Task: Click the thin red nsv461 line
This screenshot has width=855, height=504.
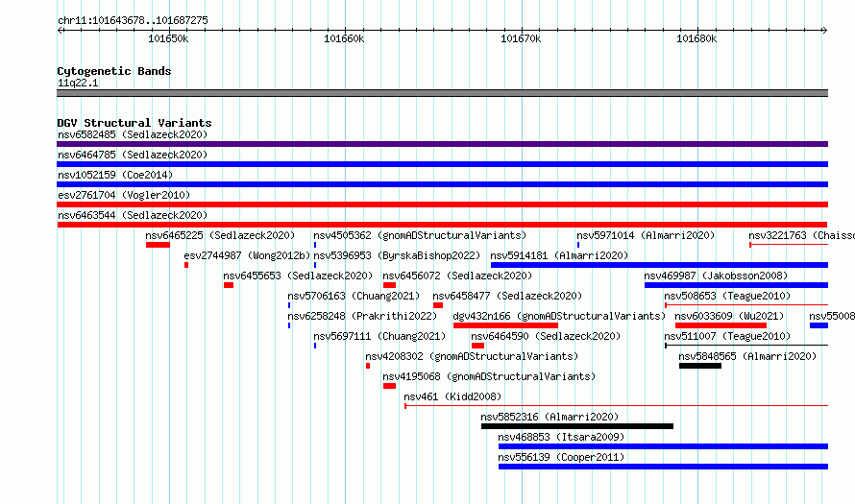Action: click(616, 405)
